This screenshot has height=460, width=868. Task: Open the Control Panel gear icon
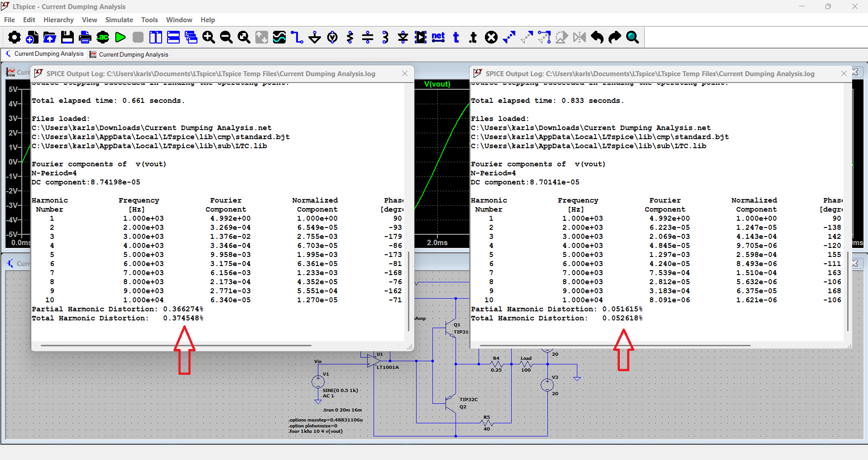14,37
